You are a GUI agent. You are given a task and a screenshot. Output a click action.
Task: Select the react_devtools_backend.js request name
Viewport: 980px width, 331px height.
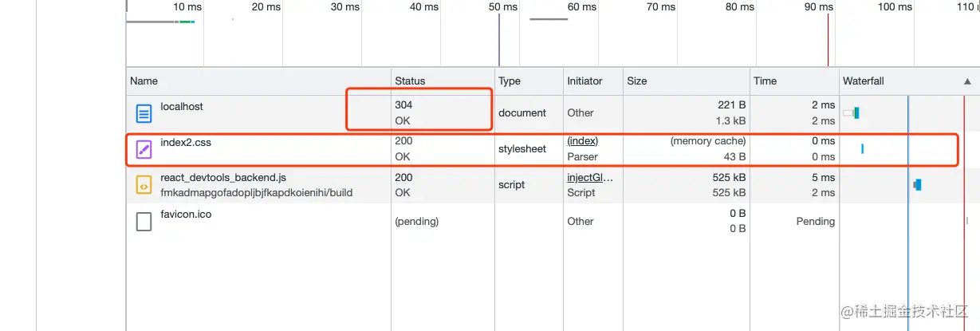[x=222, y=177]
